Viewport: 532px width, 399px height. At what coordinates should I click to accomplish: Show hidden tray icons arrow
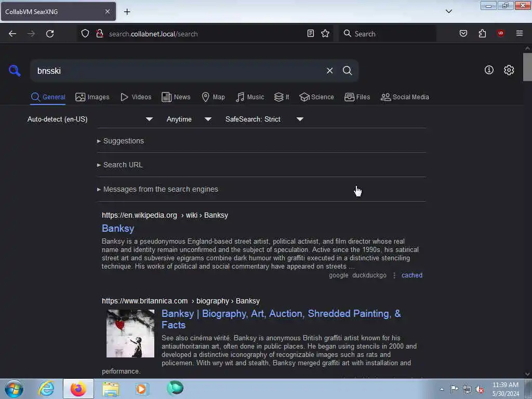[x=442, y=390]
